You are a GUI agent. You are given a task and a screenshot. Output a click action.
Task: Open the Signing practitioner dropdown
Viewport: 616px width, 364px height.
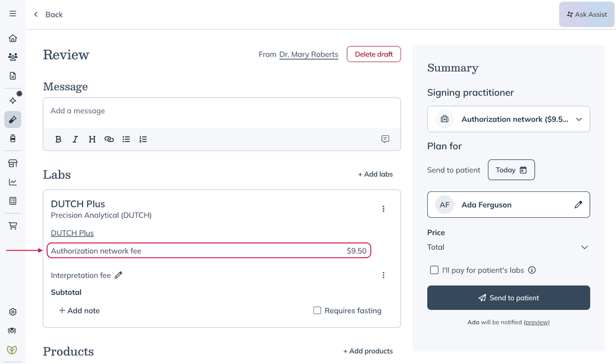coord(508,119)
